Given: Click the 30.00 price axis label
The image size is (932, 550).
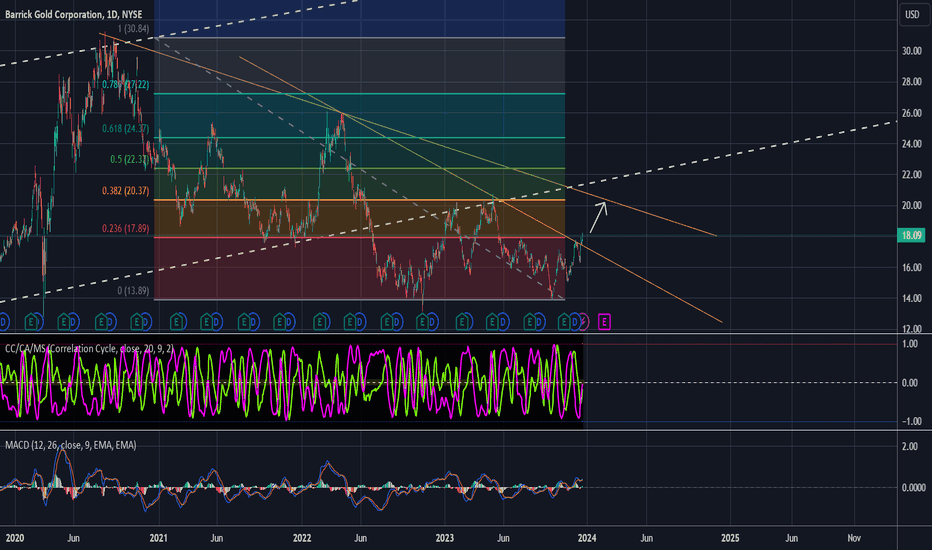Looking at the screenshot, I should (x=912, y=51).
